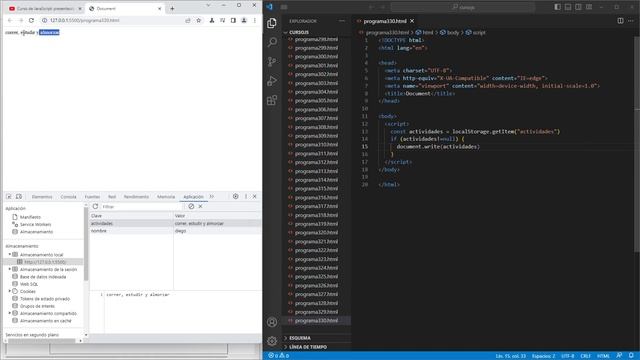This screenshot has width=640, height=360.
Task: Open programa320.html in the explorer
Action: [x=316, y=233]
